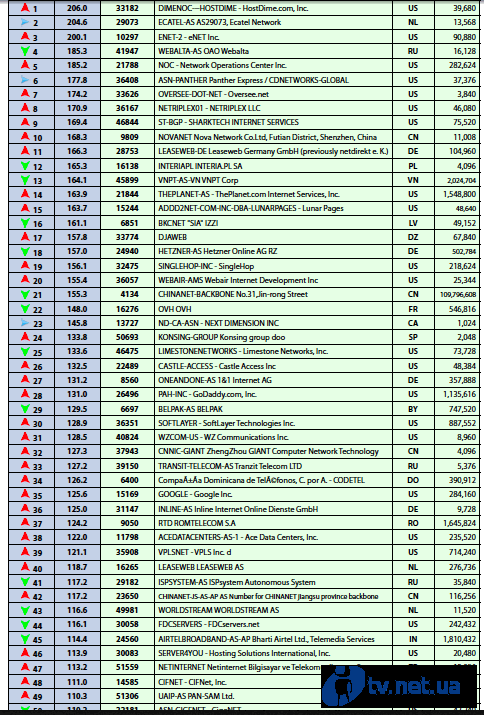484x715 pixels.
Task: Click ASN number 10297
Action: click(127, 37)
